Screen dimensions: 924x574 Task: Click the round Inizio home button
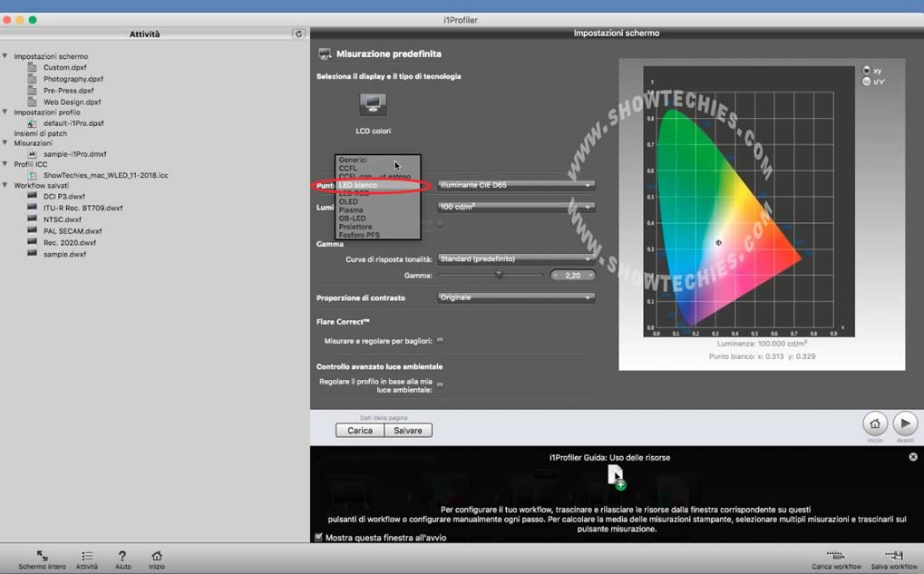pos(874,423)
